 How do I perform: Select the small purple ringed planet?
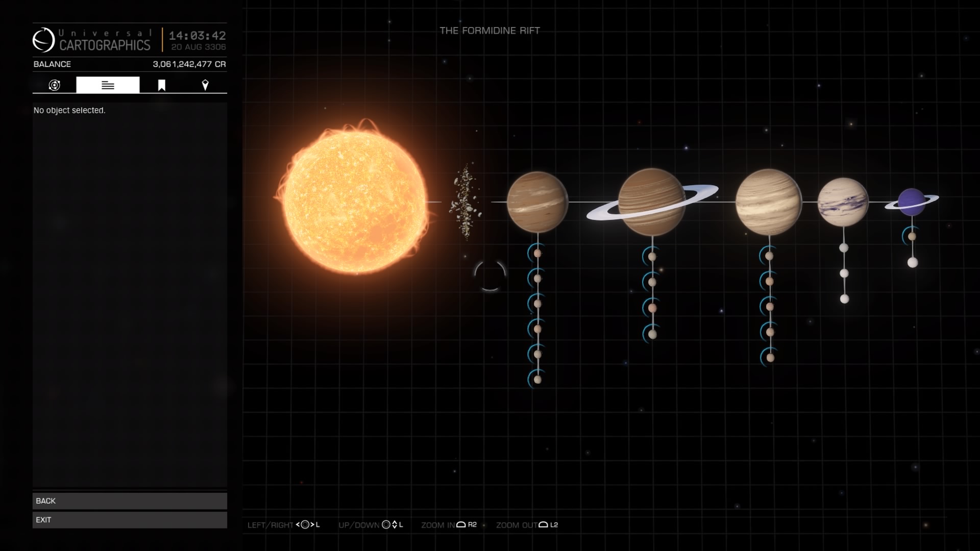[912, 202]
